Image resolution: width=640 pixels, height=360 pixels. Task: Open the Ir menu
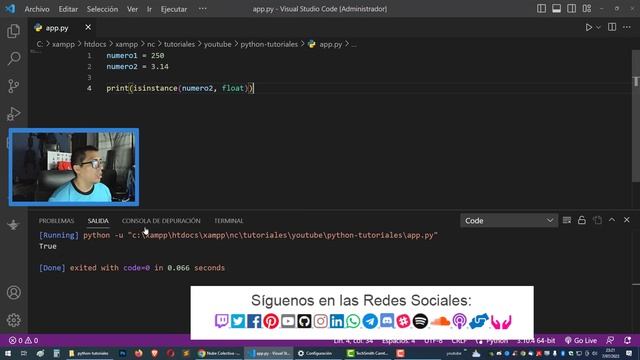click(x=149, y=9)
